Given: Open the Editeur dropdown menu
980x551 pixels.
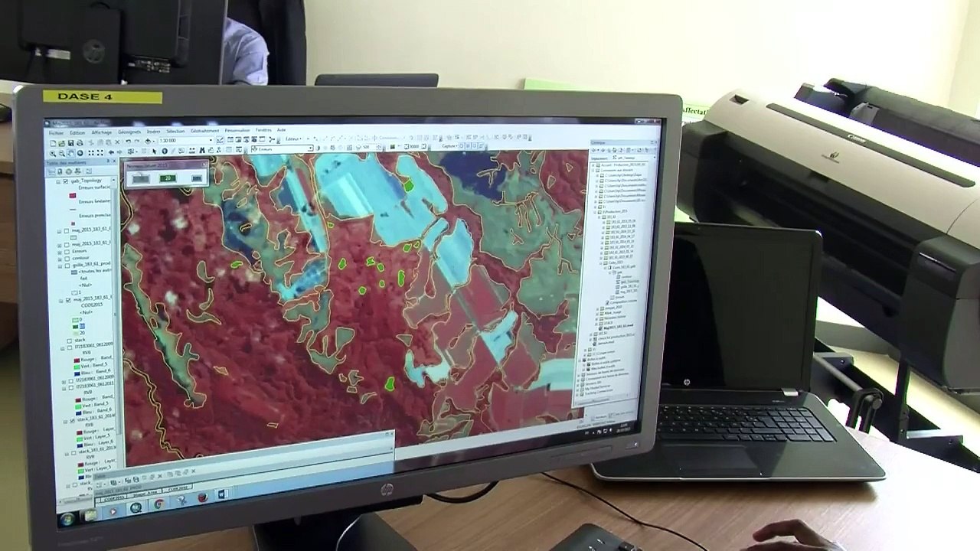Looking at the screenshot, I should 294,139.
